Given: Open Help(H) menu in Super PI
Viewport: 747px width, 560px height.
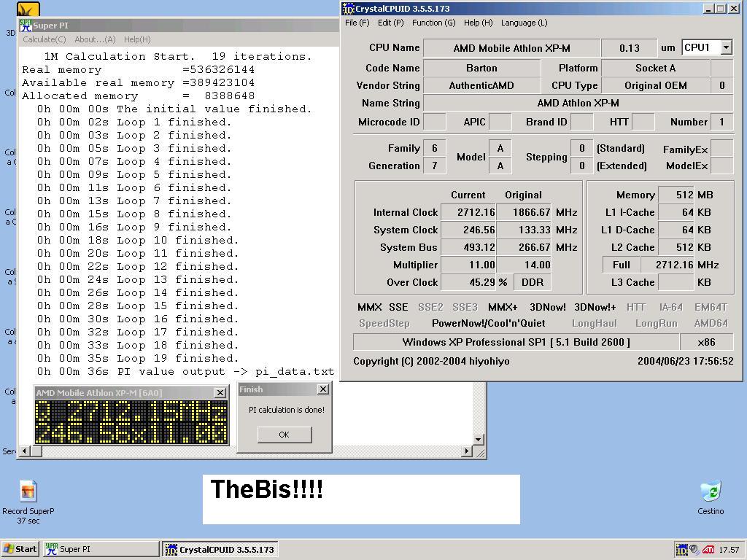Looking at the screenshot, I should pyautogui.click(x=137, y=39).
